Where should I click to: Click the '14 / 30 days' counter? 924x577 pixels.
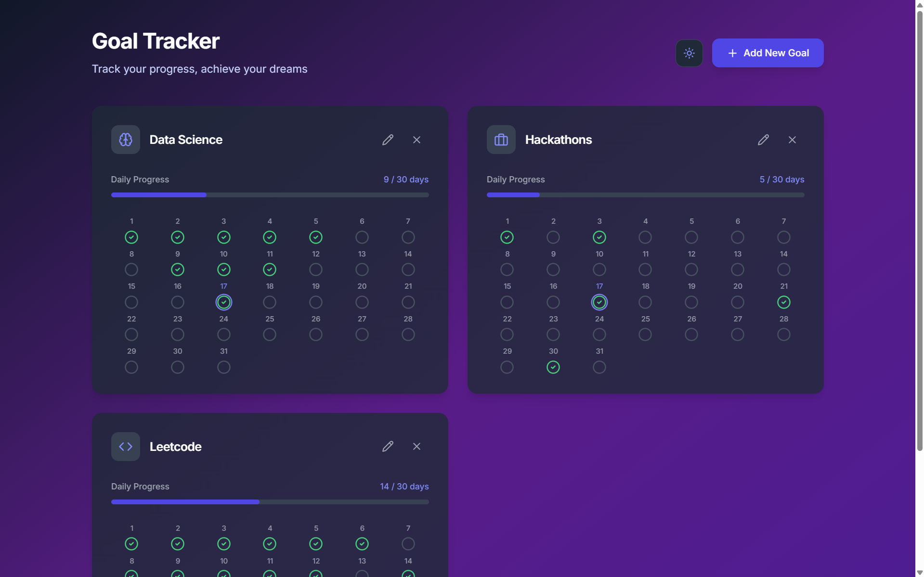point(404,487)
